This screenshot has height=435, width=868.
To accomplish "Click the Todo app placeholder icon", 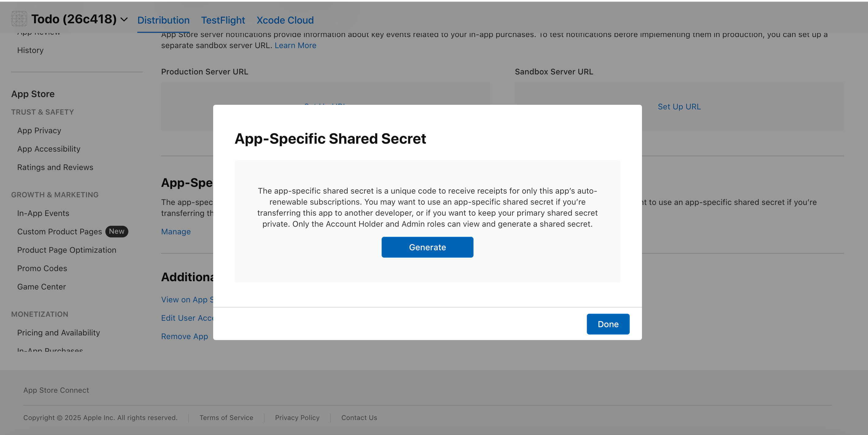I will (19, 19).
